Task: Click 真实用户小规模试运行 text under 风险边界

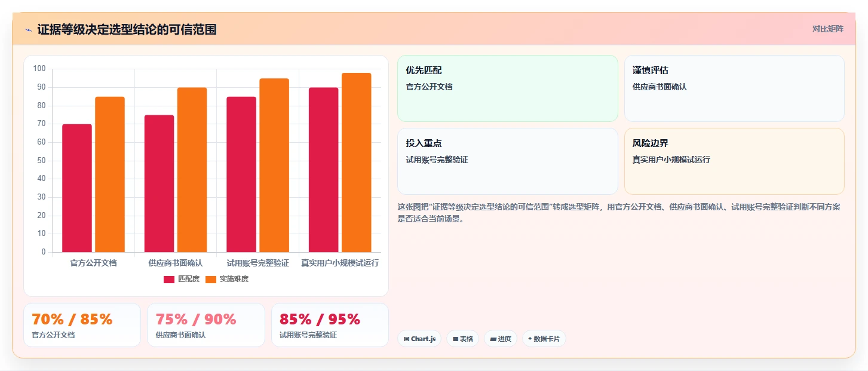Action: pos(671,160)
